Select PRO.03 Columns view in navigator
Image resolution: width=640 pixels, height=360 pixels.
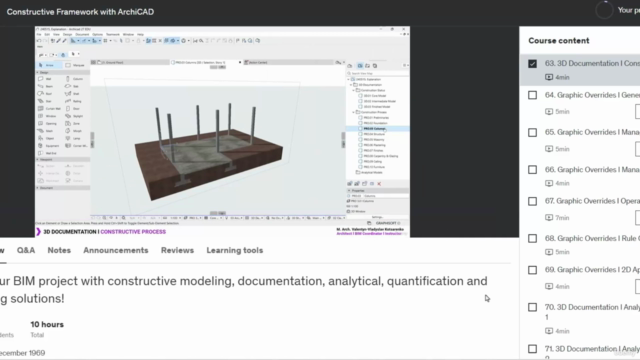click(x=378, y=129)
